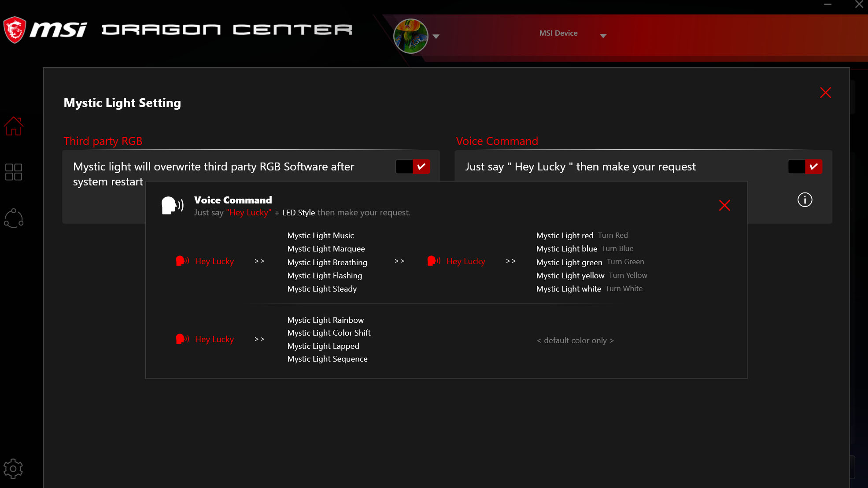Open the Settings gear in the sidebar
Viewport: 868px width, 488px height.
(x=13, y=469)
